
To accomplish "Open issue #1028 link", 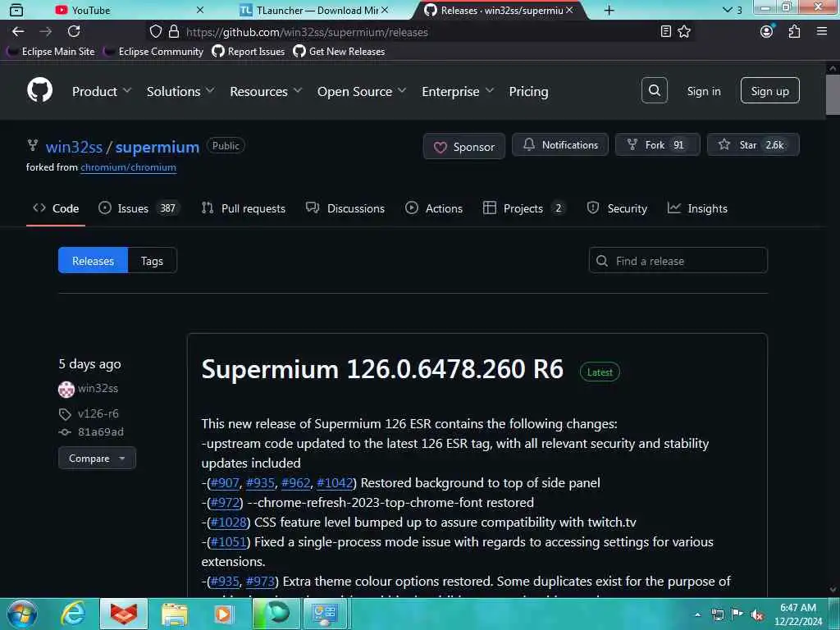I will click(x=229, y=523).
